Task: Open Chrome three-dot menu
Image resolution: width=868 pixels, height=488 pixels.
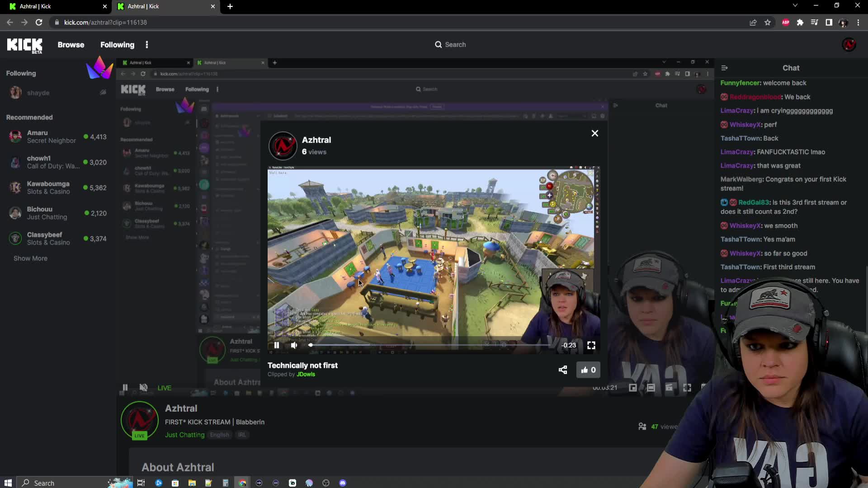Action: (858, 22)
